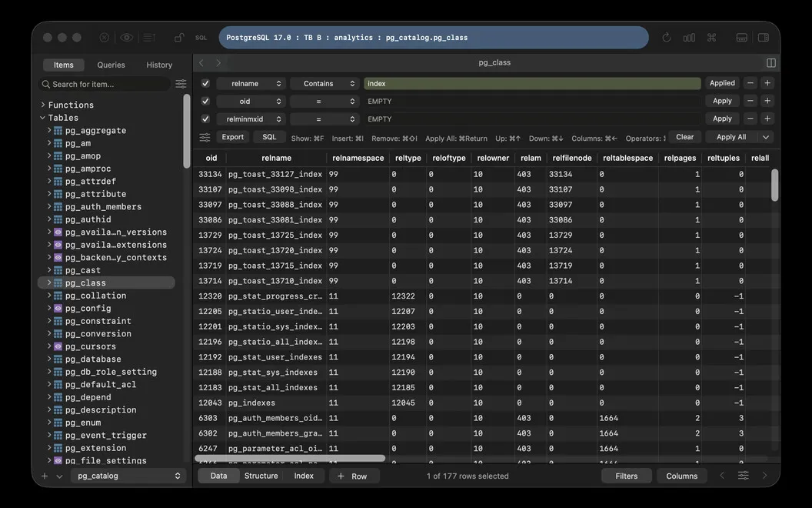The image size is (812, 508).
Task: Select the pg_database table in sidebar
Action: point(93,359)
